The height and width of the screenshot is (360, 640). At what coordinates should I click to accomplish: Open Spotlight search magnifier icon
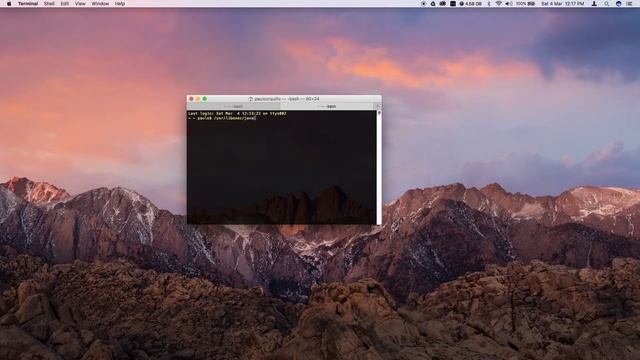click(x=607, y=4)
